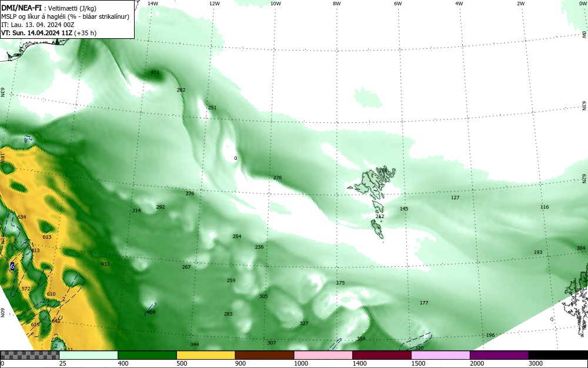Click the '177' map value
Viewport: 588px width, 368px height.
click(x=424, y=303)
